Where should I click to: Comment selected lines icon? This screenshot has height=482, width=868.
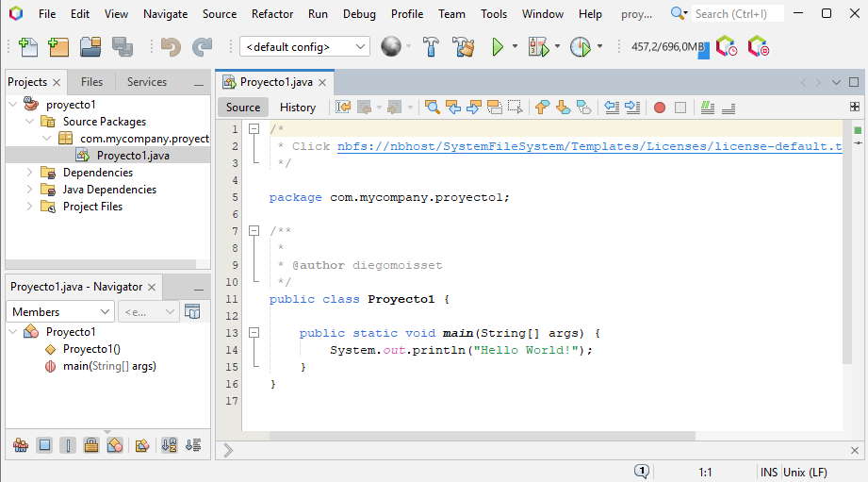click(x=708, y=108)
